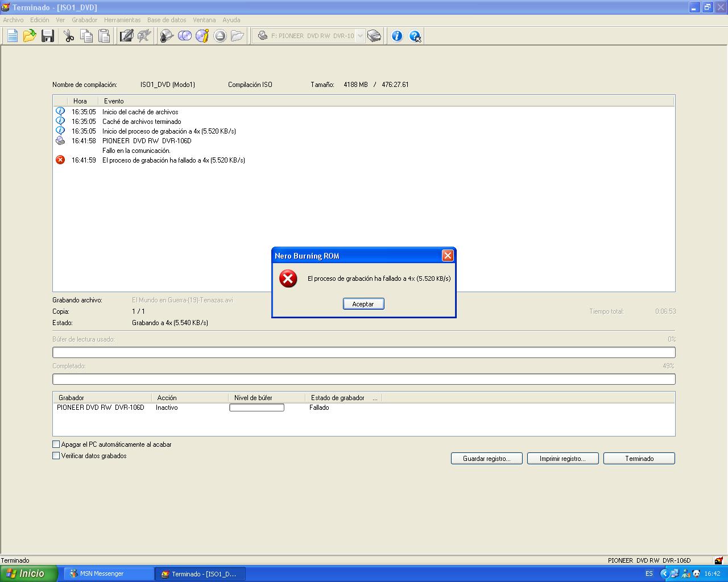Image resolution: width=728 pixels, height=582 pixels.
Task: Open the Archivo menu
Action: [13, 20]
